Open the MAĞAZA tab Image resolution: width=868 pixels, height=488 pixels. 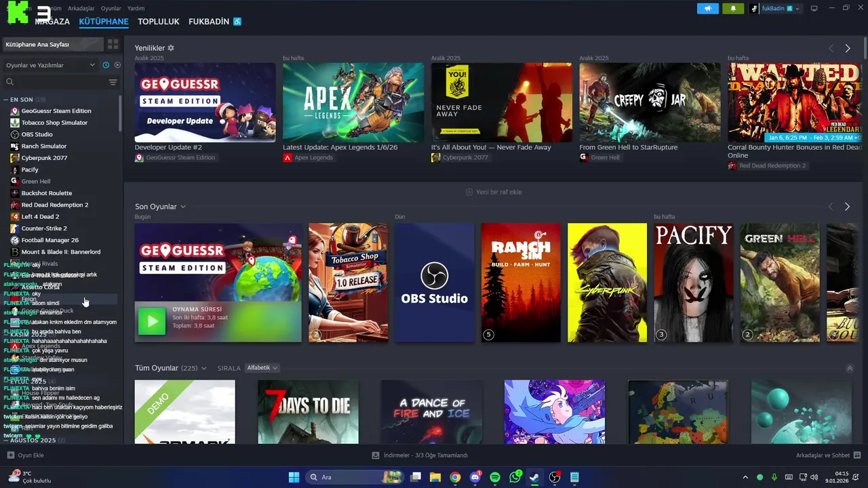(x=52, y=22)
